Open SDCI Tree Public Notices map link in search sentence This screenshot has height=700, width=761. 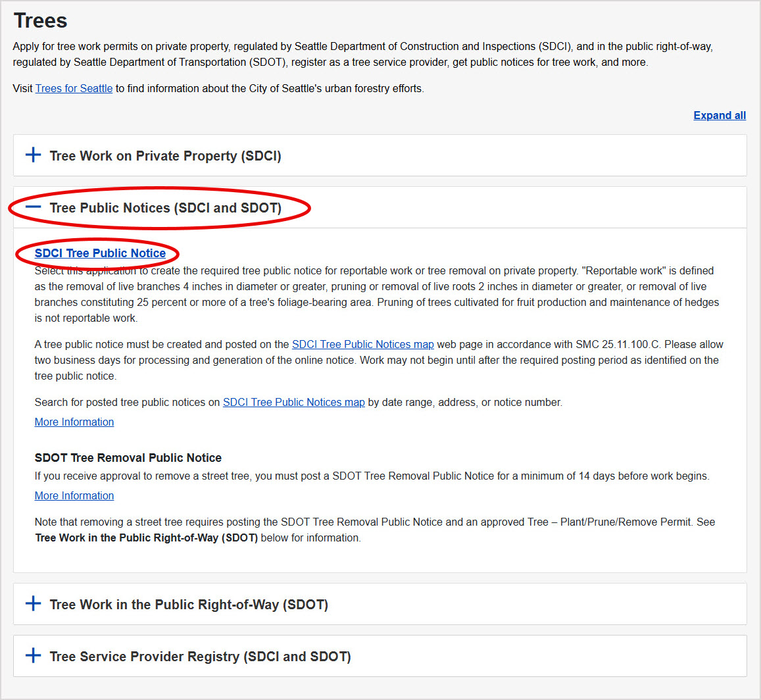293,402
